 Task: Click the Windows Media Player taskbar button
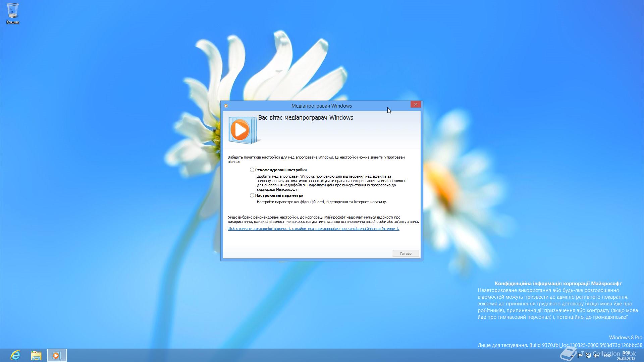(57, 355)
